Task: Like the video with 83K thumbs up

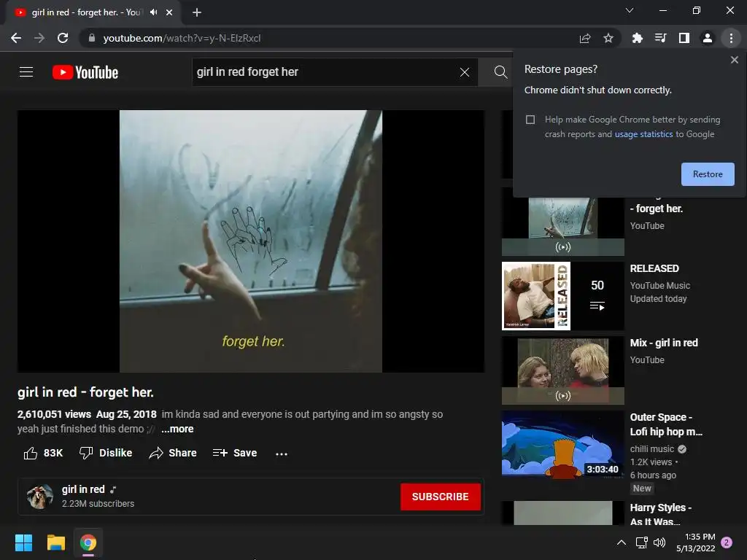Action: (x=43, y=453)
